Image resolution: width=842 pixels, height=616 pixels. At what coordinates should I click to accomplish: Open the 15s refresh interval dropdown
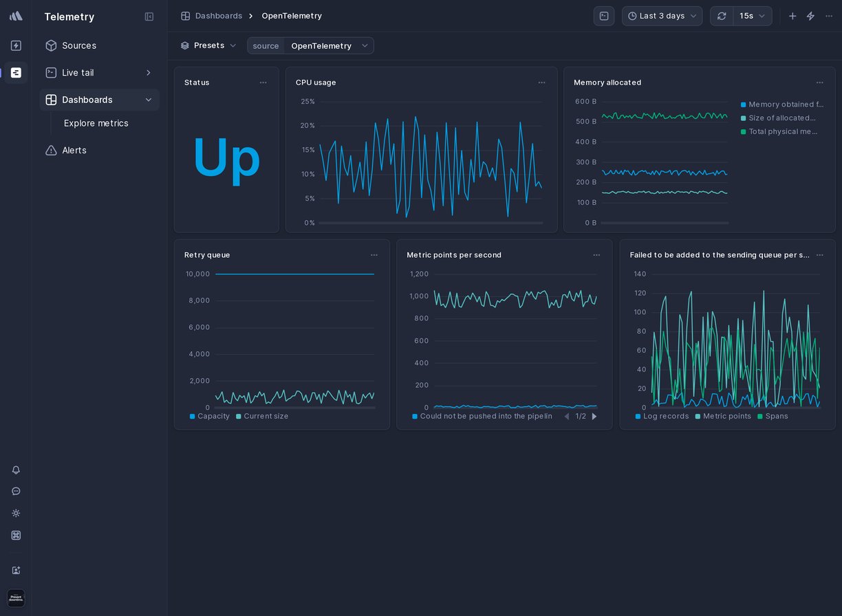click(x=753, y=16)
